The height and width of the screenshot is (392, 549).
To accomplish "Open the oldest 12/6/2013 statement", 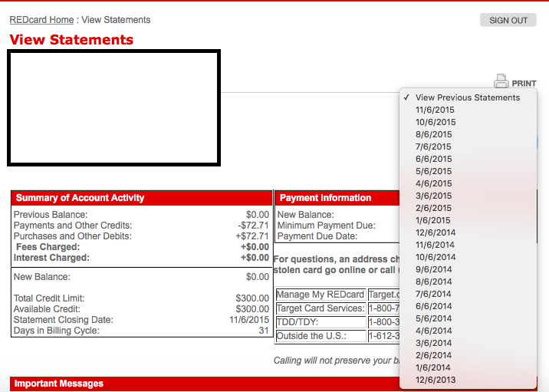I will [435, 380].
